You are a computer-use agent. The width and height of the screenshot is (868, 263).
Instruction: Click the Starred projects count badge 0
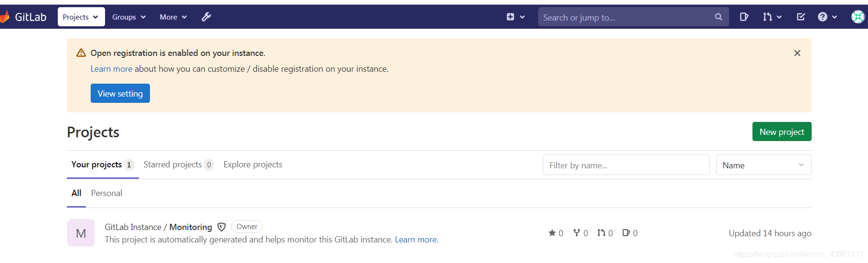pos(209,165)
